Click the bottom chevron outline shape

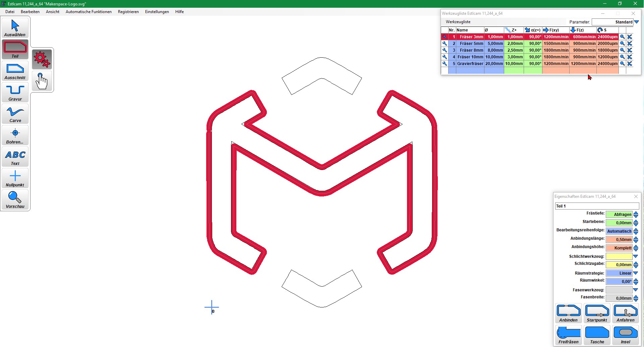(322, 288)
